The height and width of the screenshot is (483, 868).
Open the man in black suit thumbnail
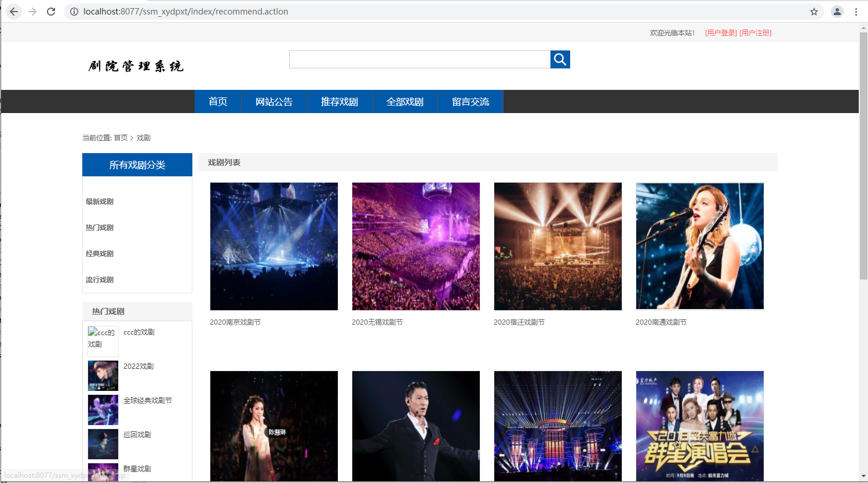click(x=416, y=426)
